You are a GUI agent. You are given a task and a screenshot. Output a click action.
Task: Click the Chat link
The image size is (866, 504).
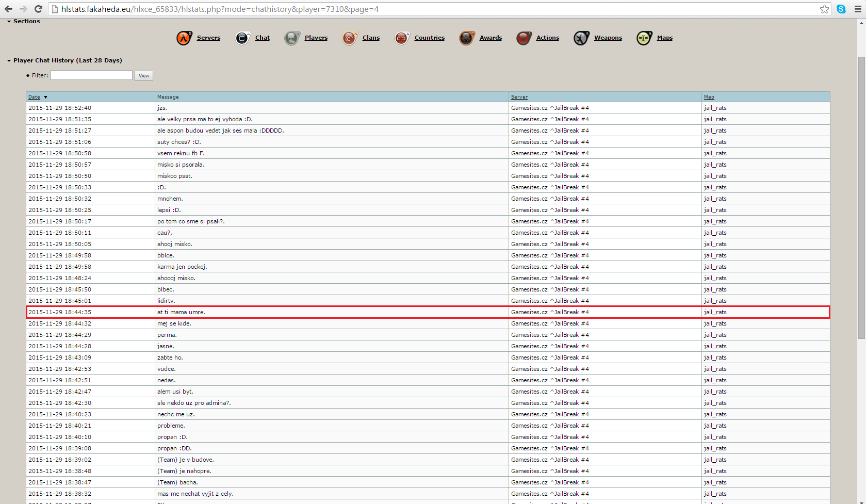click(x=262, y=38)
